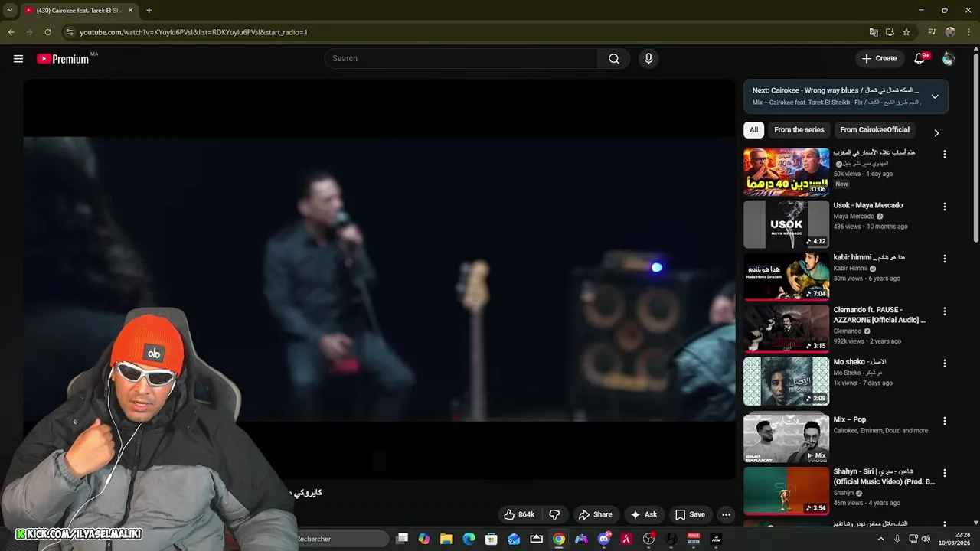
Task: Open the Maya Mercado channel link
Action: pyautogui.click(x=854, y=217)
